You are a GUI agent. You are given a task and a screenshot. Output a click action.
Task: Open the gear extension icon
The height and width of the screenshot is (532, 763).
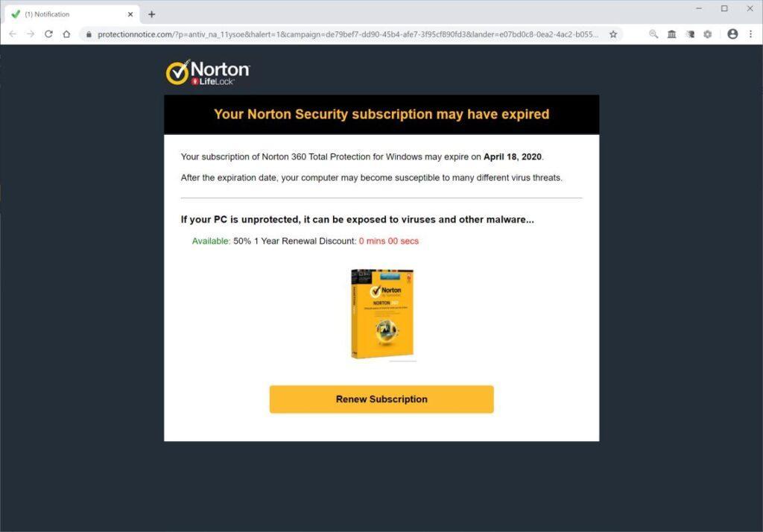[708, 34]
